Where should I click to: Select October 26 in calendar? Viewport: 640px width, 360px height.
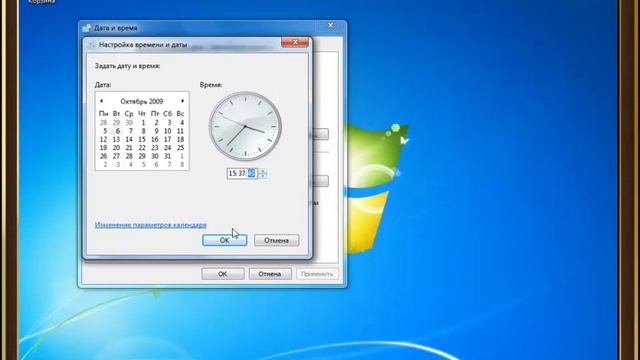(103, 156)
